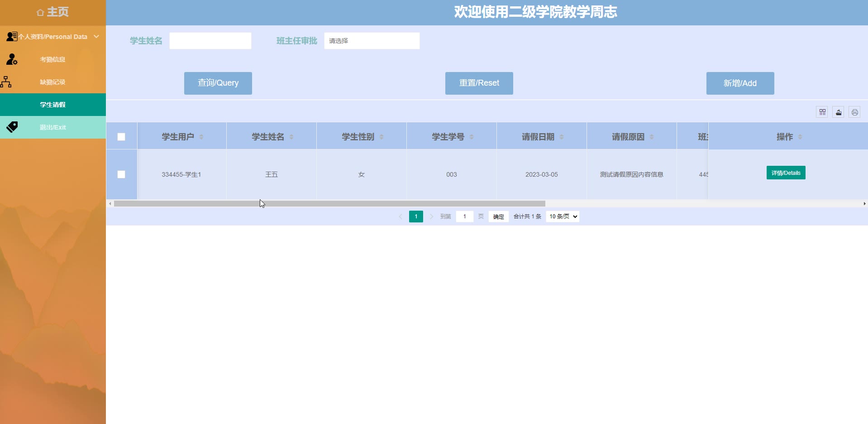The height and width of the screenshot is (424, 868).
Task: Open the table column filter icon
Action: [x=822, y=112]
